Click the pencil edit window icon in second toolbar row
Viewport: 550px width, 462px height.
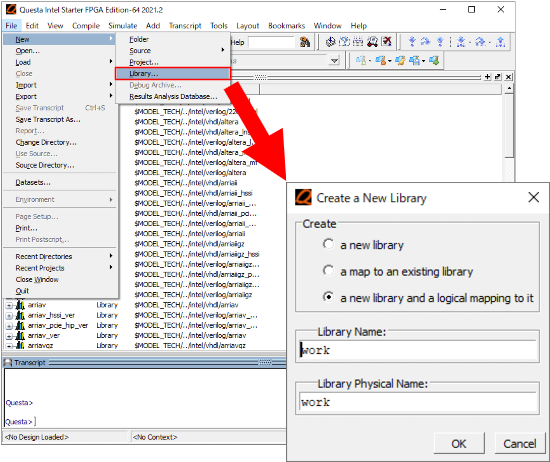pyautogui.click(x=400, y=61)
